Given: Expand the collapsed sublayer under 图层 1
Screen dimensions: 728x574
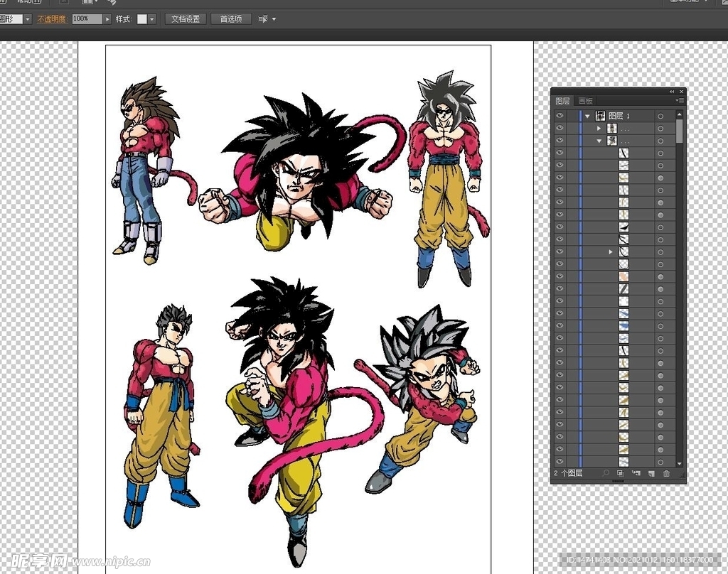Looking at the screenshot, I should tap(599, 128).
